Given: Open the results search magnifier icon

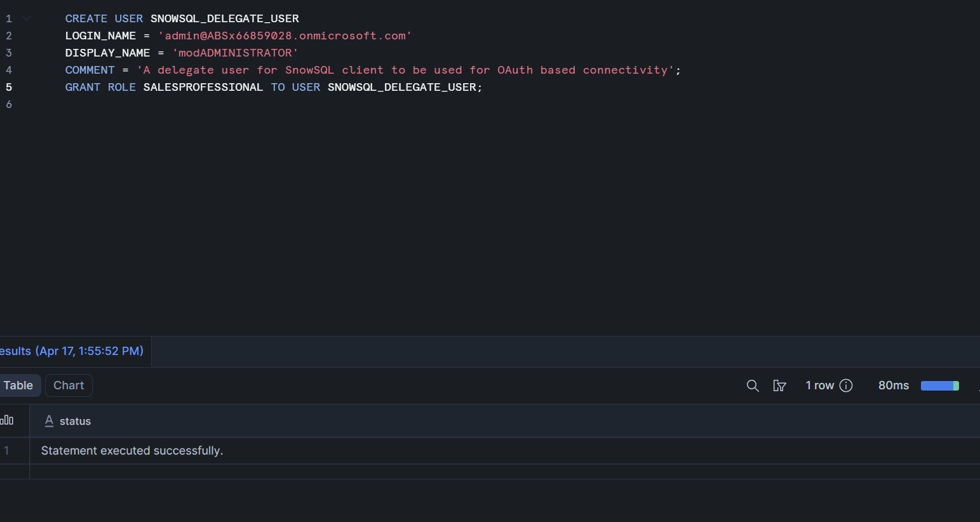Looking at the screenshot, I should 753,385.
